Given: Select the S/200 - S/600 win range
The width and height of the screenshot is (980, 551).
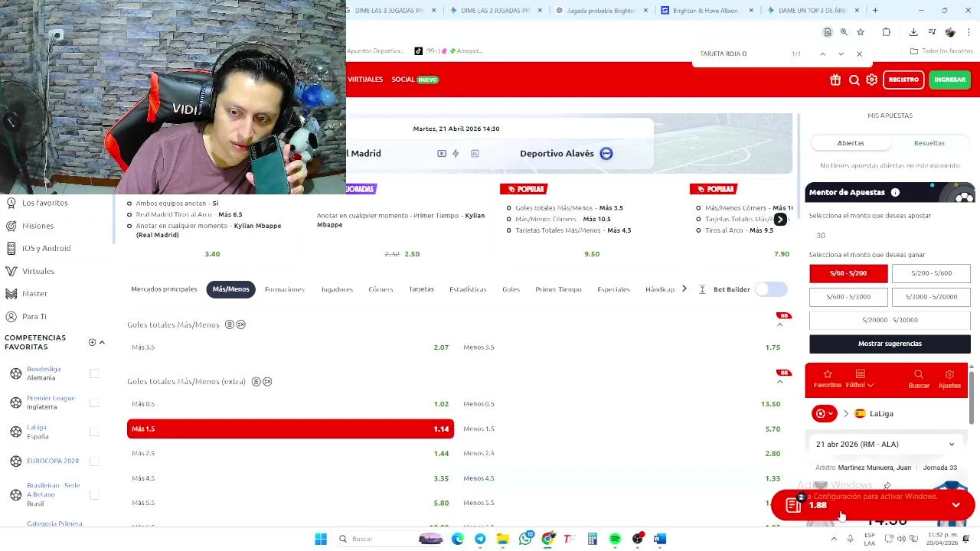Looking at the screenshot, I should tap(930, 273).
